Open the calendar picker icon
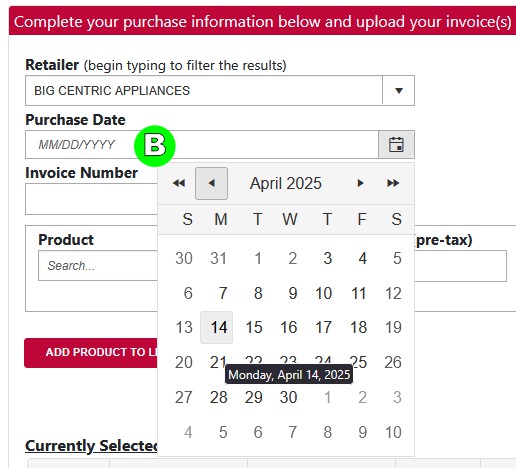The image size is (516, 468). tap(396, 145)
